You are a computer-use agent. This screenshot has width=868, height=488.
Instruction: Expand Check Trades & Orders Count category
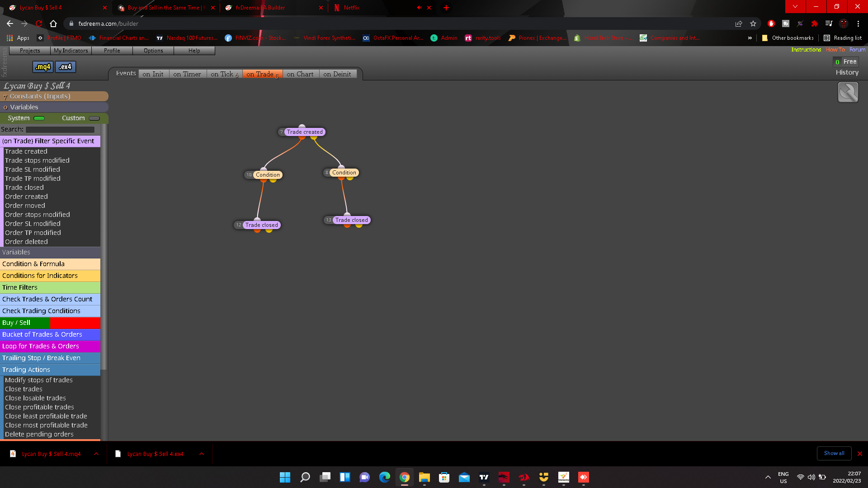[x=50, y=299]
